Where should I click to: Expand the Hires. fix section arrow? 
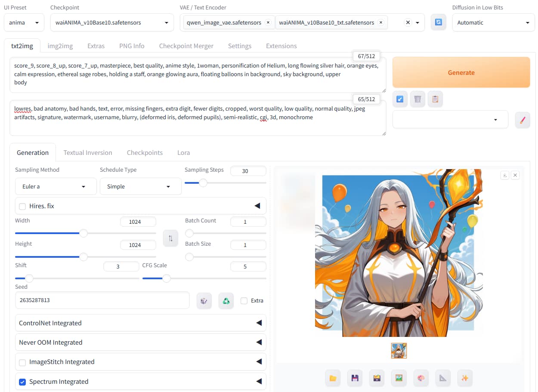258,206
